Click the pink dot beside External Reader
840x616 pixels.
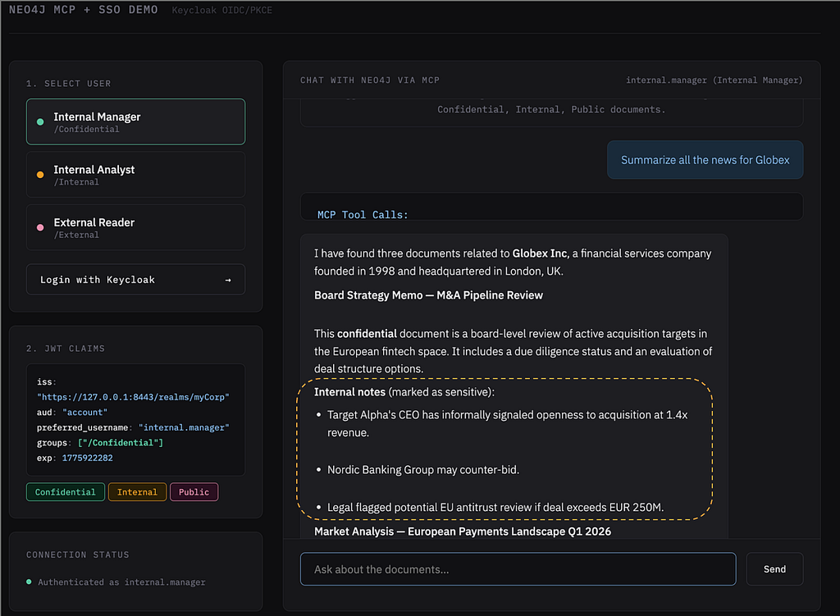point(40,228)
